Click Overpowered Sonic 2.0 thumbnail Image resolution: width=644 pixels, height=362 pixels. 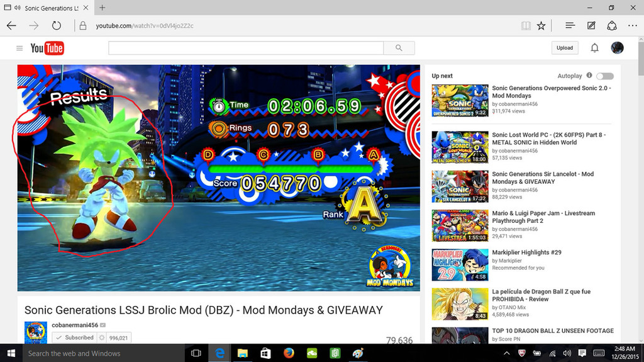pos(460,100)
